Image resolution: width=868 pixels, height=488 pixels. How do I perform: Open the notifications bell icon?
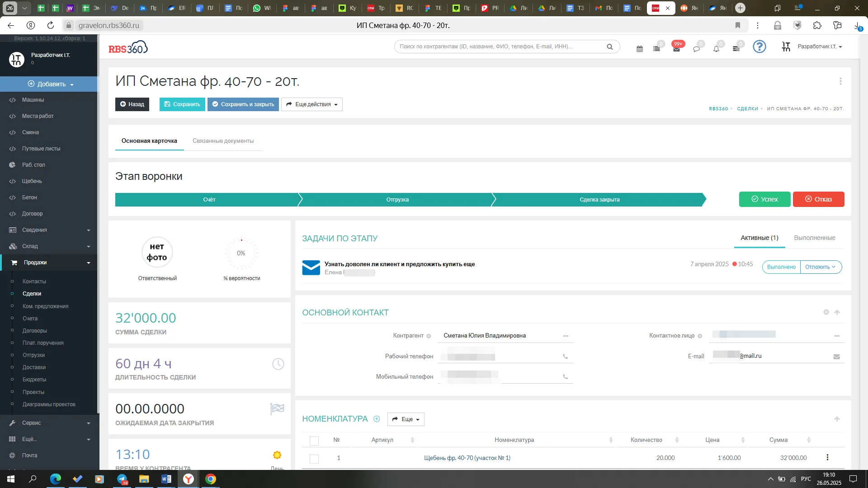pos(716,48)
